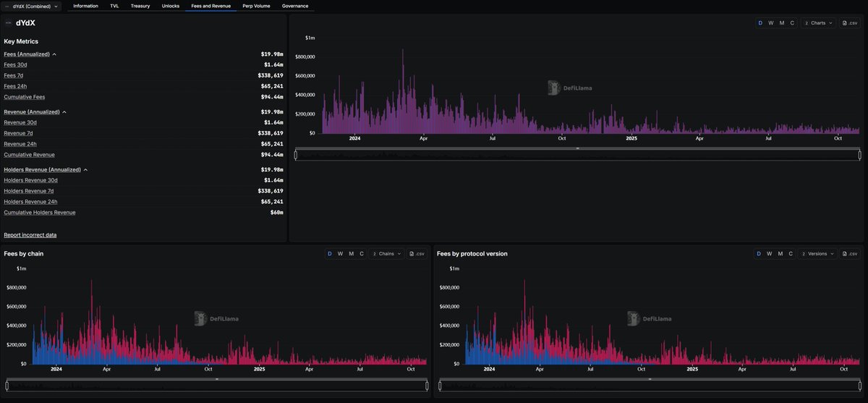
Task: Download Fees by protocol version .csv
Action: tap(850, 254)
